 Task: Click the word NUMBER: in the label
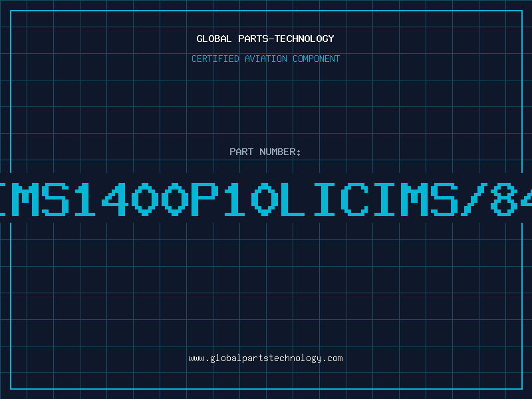tap(280, 152)
